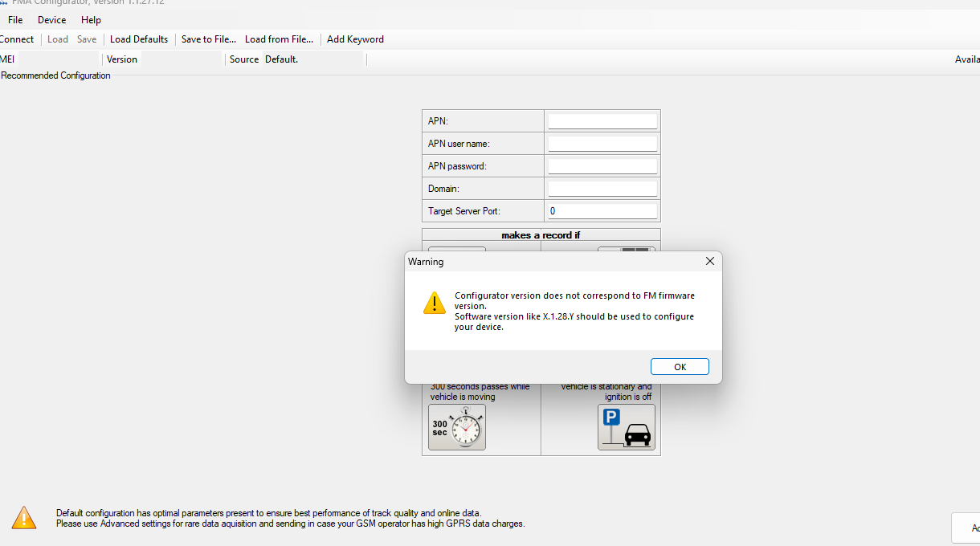Choose Save to File... option
The image size is (980, 546).
[x=208, y=39]
